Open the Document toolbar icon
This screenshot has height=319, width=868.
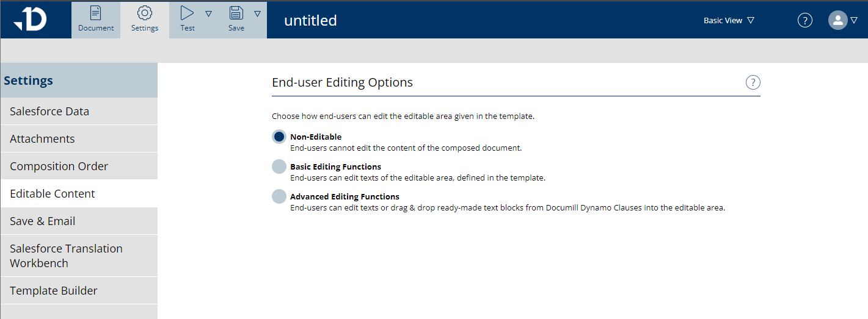pos(96,13)
